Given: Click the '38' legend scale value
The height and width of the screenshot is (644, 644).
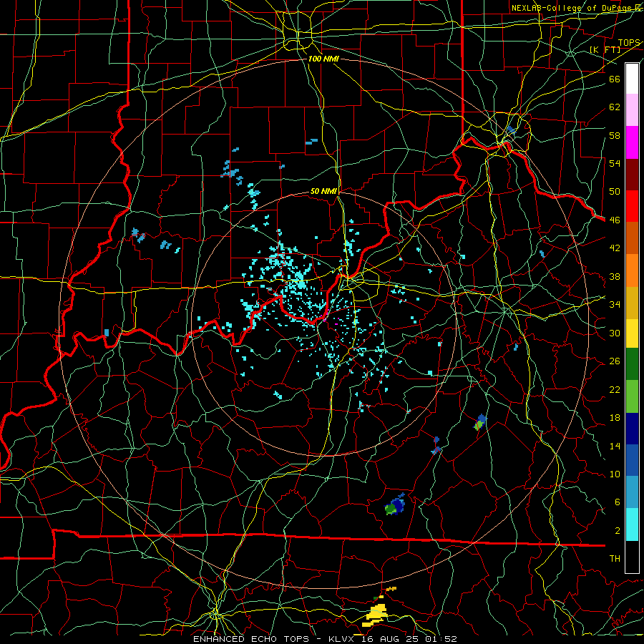Looking at the screenshot, I should (615, 276).
